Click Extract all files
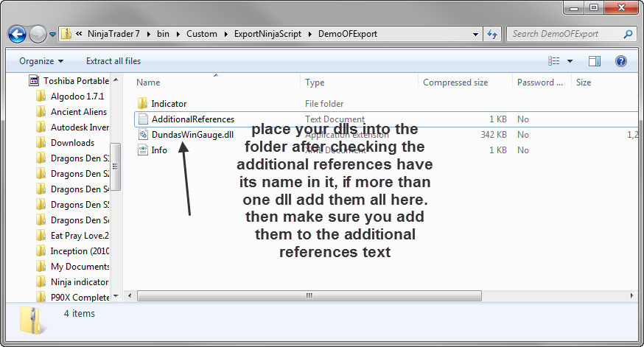This screenshot has width=644, height=347. click(x=113, y=61)
